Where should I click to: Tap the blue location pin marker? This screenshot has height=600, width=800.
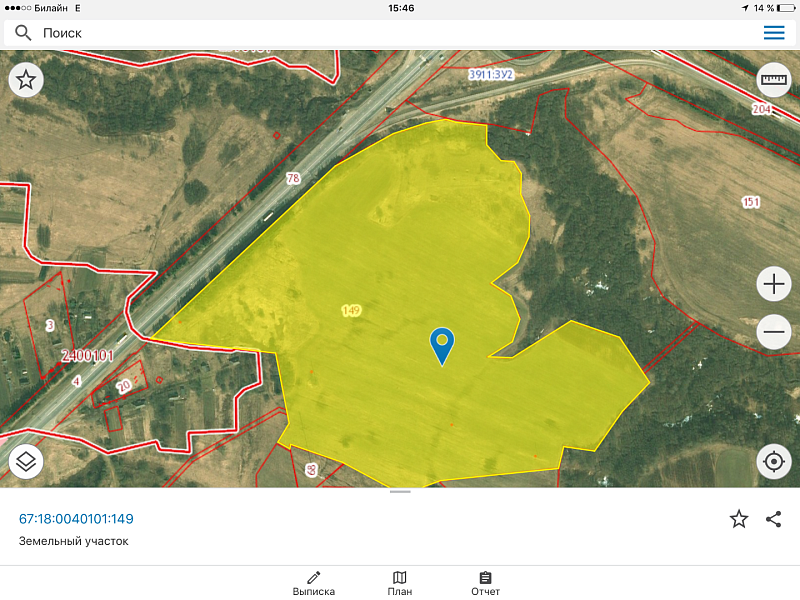click(442, 344)
